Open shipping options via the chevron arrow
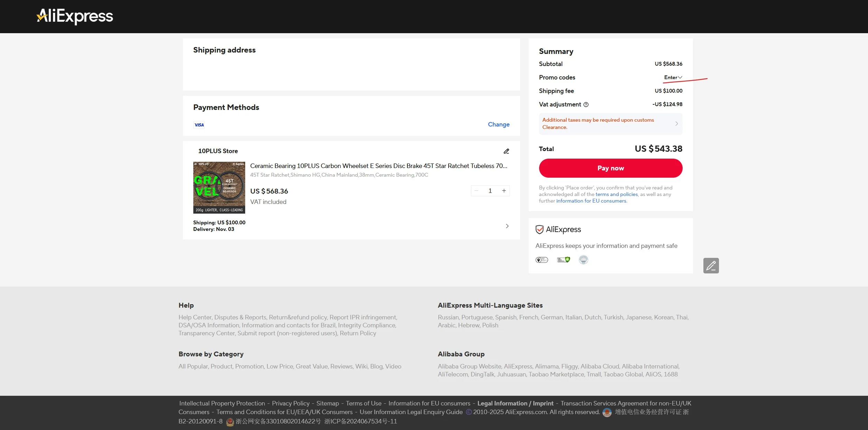This screenshot has width=868, height=430. coord(507,226)
